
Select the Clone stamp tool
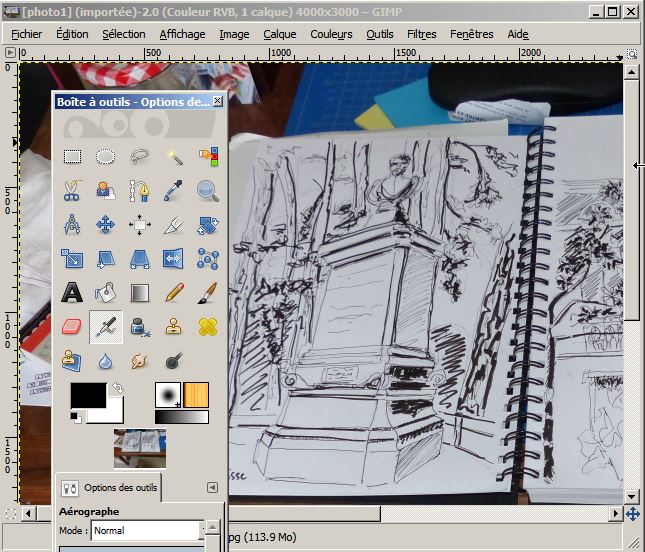(x=174, y=327)
